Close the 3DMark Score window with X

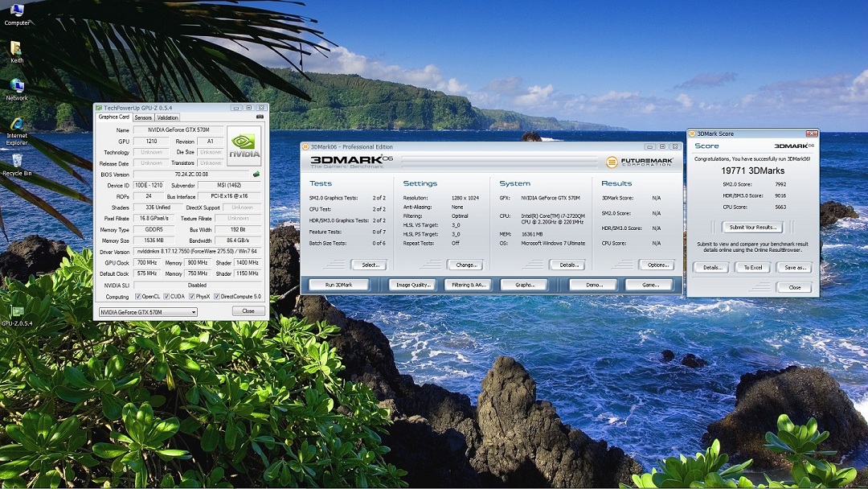[812, 134]
